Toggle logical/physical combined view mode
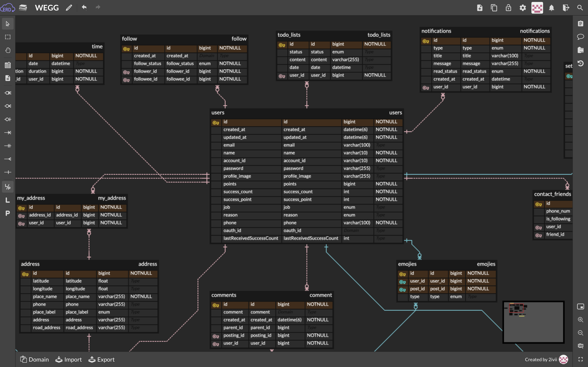This screenshot has width=588, height=367. pos(8,187)
